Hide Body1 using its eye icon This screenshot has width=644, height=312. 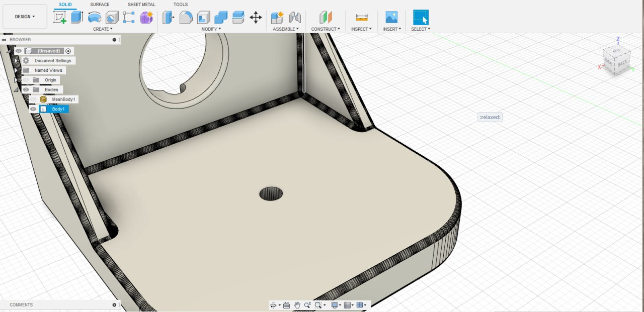click(33, 109)
